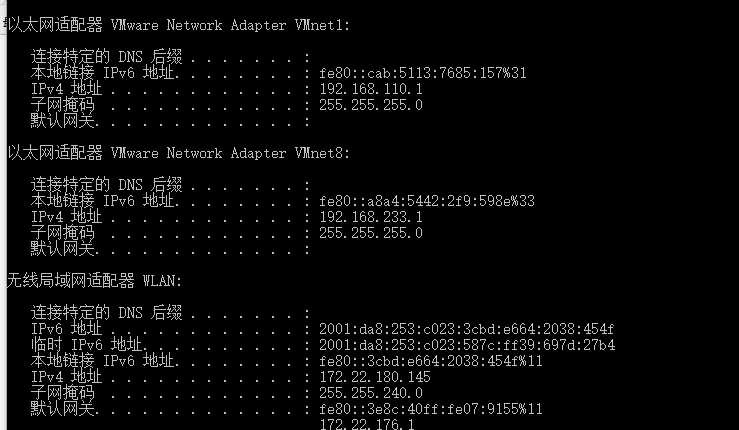The width and height of the screenshot is (739, 430).
Task: Click VMnet8's "IPv4 地址" label
Action: (67, 217)
